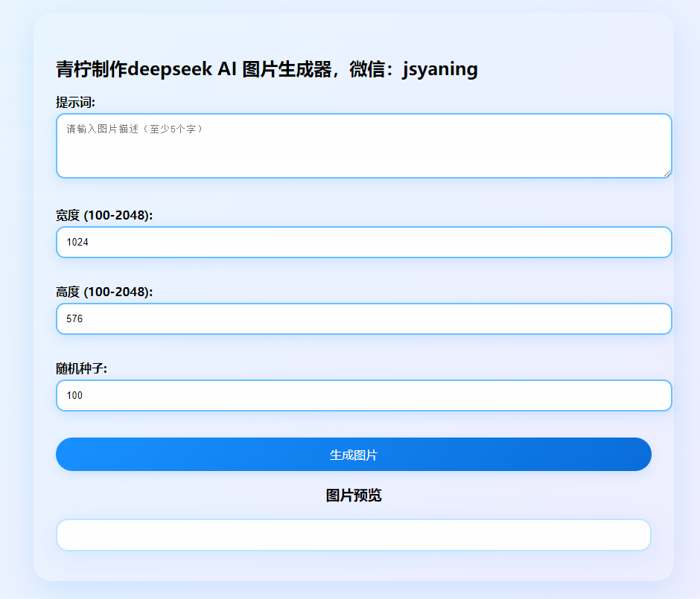This screenshot has height=599, width=700.
Task: Click the 生成图片 generate button
Action: pos(354,455)
